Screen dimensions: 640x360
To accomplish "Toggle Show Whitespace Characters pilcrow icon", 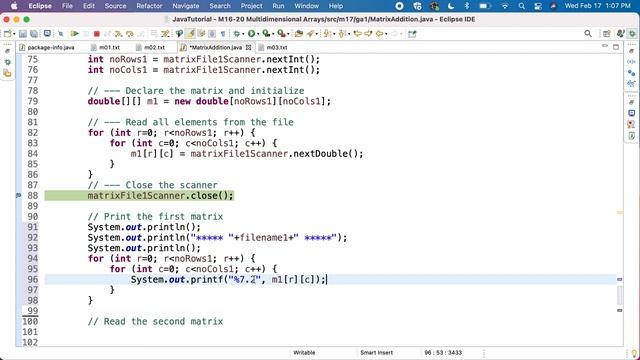I will [223, 34].
